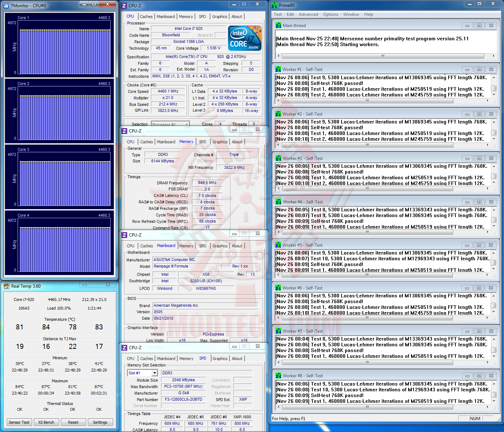Click the CPU-Z icon on the SPD window
Screen dimensions: 504x432
(x=124, y=348)
